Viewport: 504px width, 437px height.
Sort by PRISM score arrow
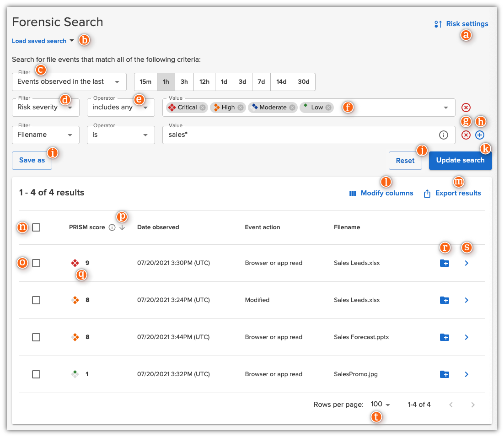click(122, 227)
